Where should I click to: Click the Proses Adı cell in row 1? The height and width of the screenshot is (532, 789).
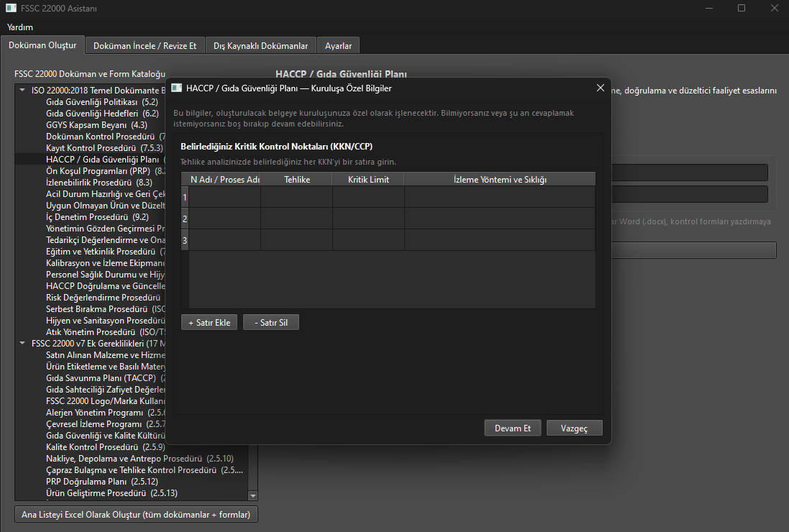225,197
